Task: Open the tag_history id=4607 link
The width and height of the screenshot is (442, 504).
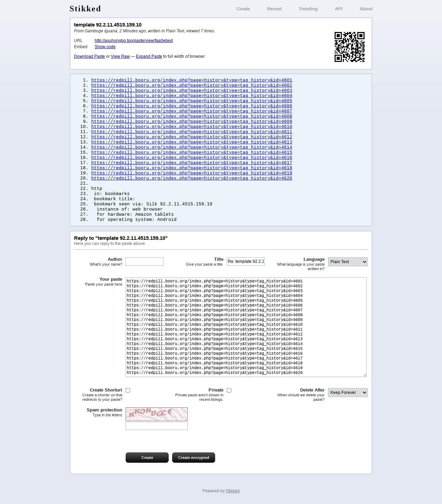Action: (192, 111)
